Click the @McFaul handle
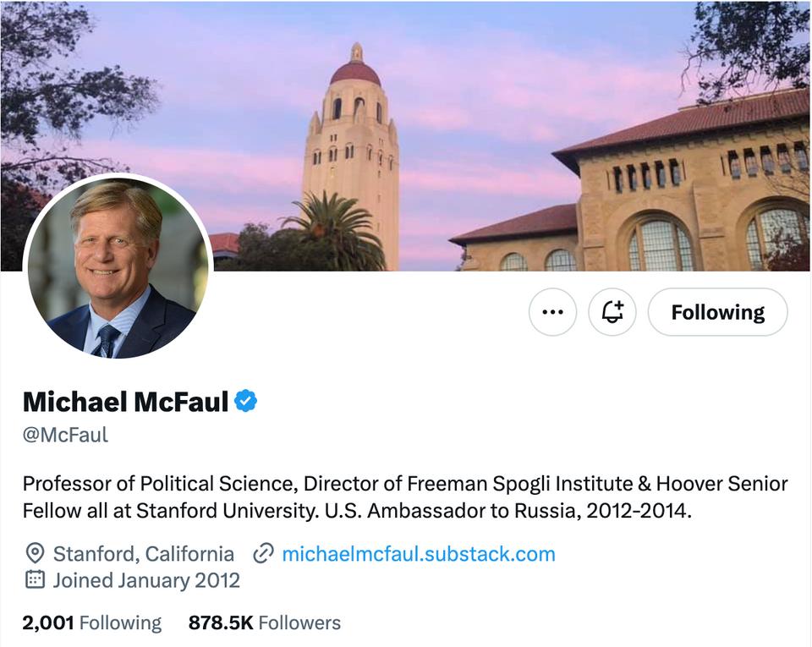812x647 pixels. pos(65,436)
